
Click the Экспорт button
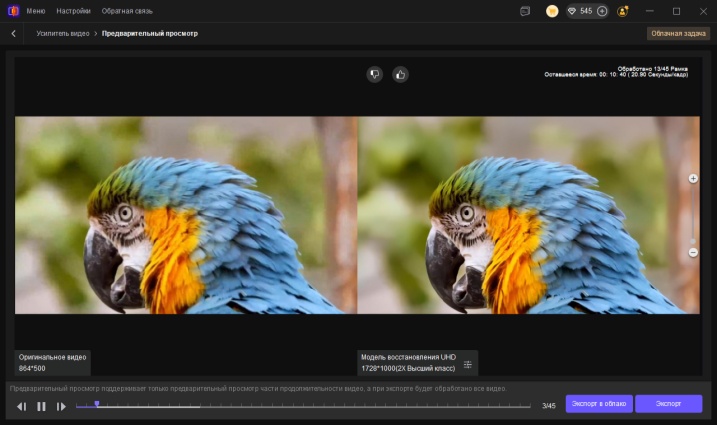click(x=668, y=404)
